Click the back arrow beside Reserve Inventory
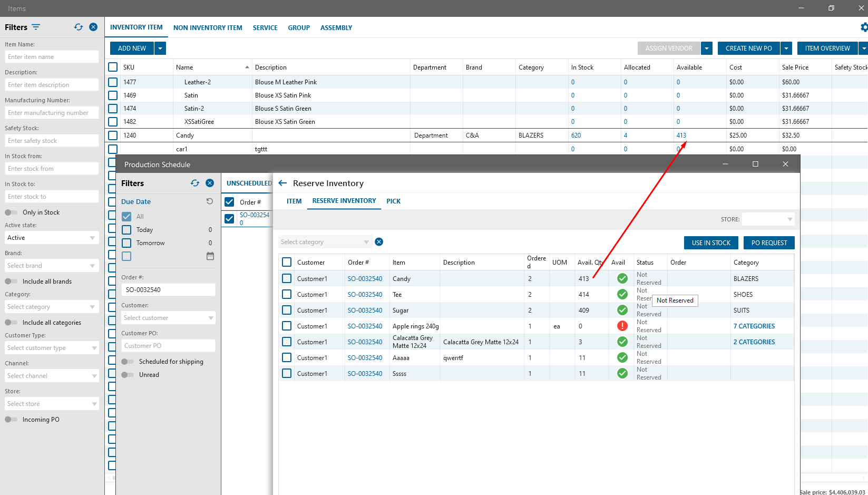The image size is (868, 495). click(282, 183)
